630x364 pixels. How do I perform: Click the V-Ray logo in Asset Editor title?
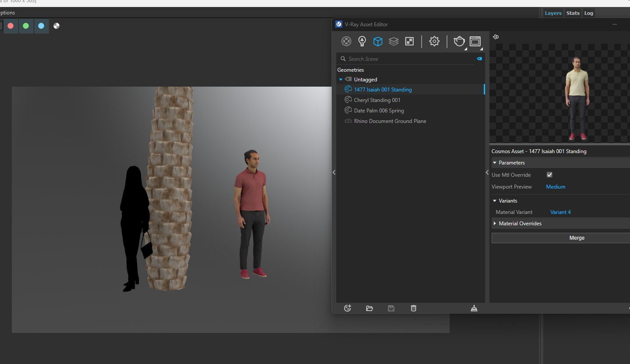coord(339,24)
